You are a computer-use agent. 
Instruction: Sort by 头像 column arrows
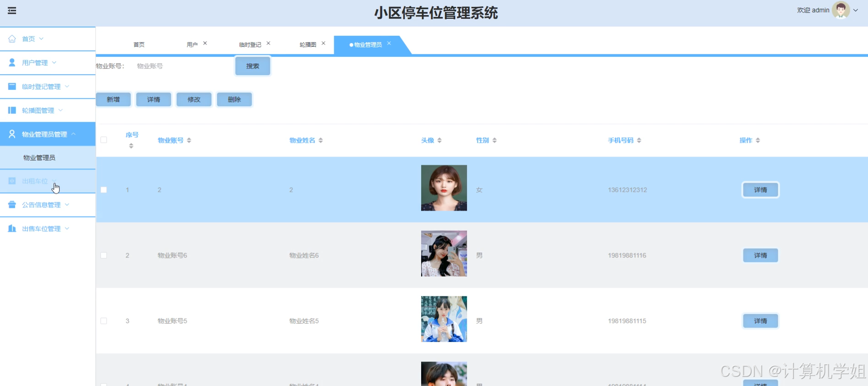pos(439,140)
